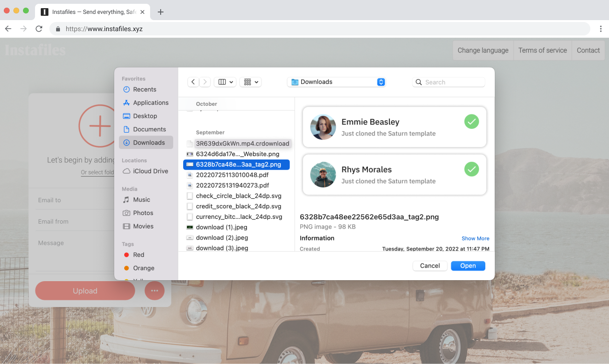
Task: Select file 6324d6da17e..._Website.png
Action: 236,154
